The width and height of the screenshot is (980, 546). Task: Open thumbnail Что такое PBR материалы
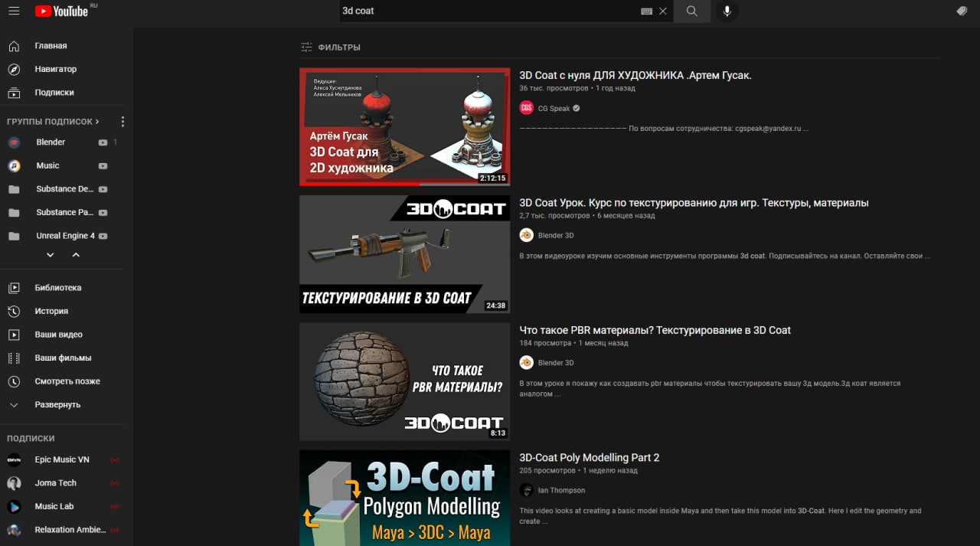404,381
